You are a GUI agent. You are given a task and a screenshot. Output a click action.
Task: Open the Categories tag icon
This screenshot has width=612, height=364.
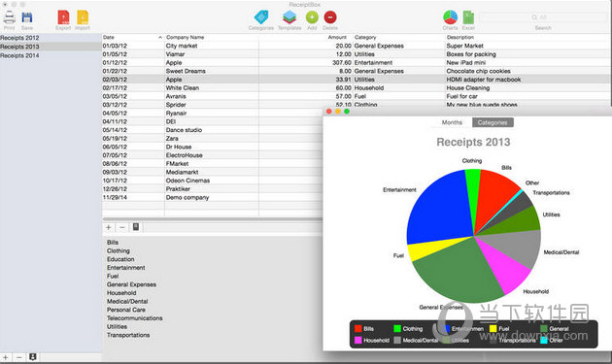[261, 17]
